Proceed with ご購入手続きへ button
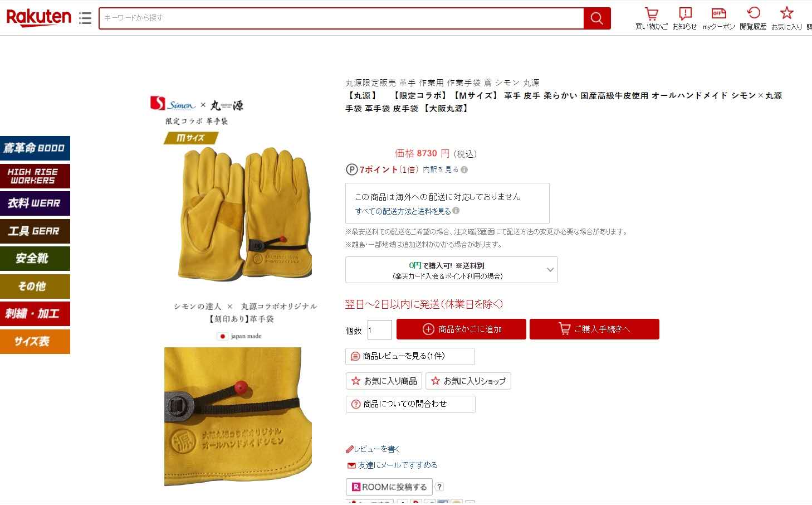The width and height of the screenshot is (812, 505). coord(594,329)
